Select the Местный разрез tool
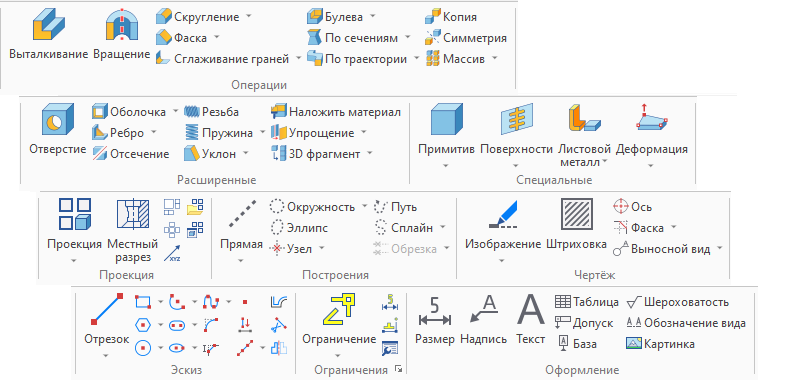The width and height of the screenshot is (802, 380). (x=132, y=230)
